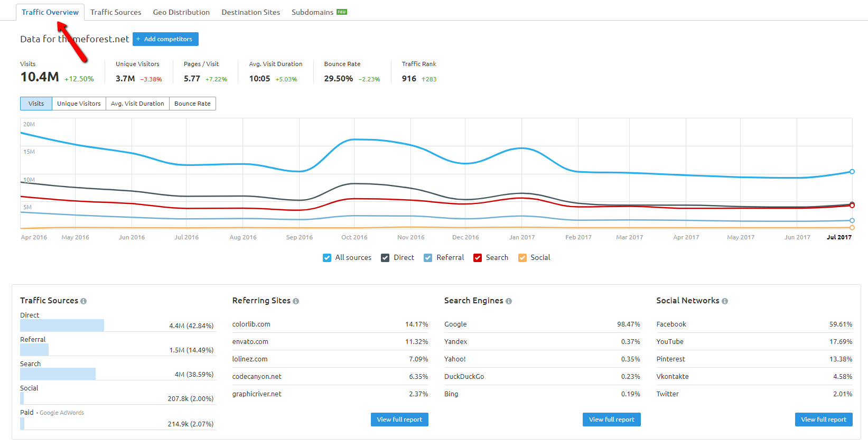Click the Jul 2017 Referral data point
868x447 pixels.
(852, 220)
